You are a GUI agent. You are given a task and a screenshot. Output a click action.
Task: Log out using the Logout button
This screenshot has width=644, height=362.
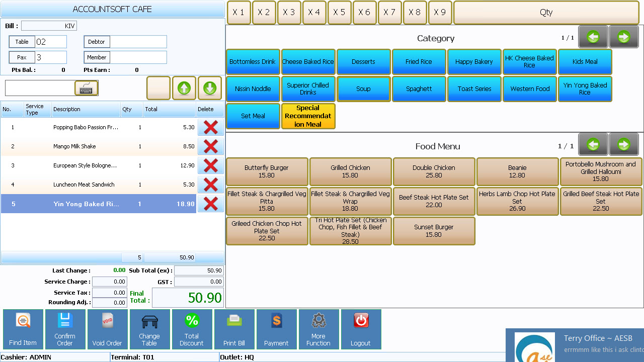(x=361, y=329)
